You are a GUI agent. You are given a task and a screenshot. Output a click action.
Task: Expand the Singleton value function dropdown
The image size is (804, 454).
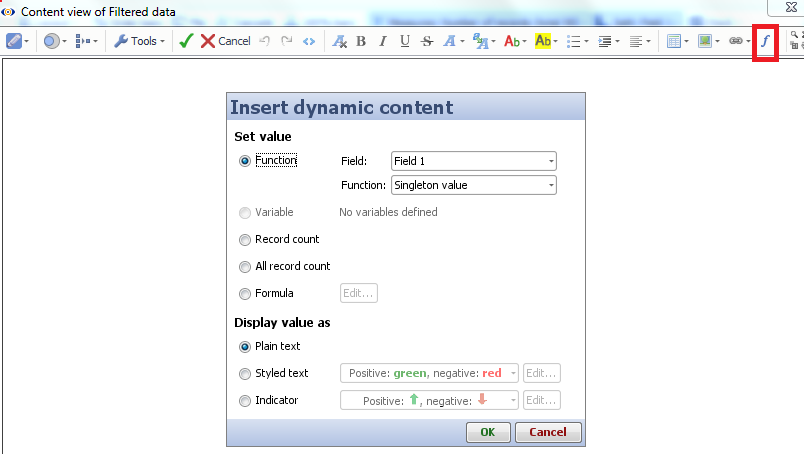473,185
